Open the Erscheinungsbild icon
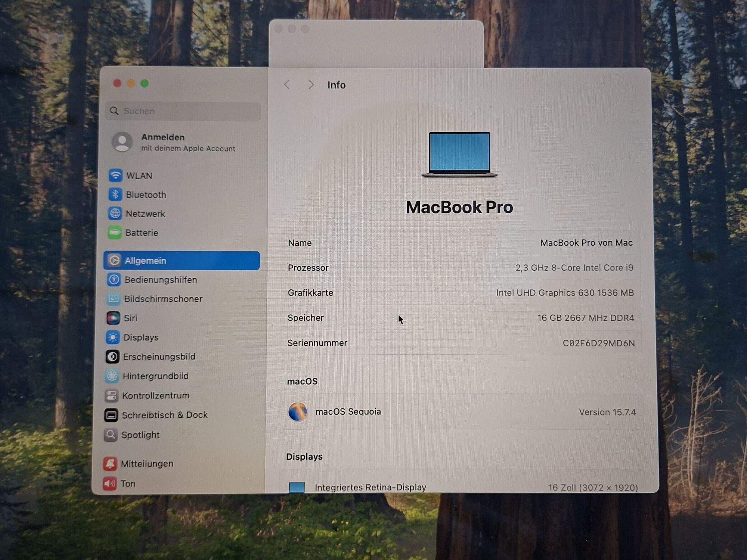 (112, 357)
